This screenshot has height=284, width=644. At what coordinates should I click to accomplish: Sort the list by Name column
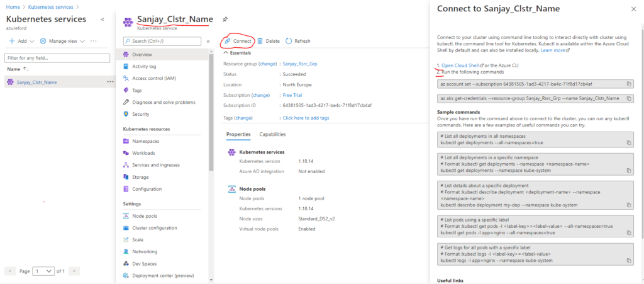tap(18, 69)
